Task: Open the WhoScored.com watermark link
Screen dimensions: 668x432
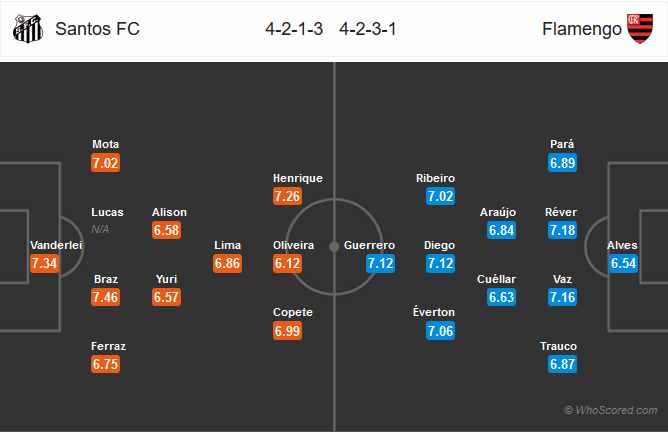Action: (x=610, y=410)
